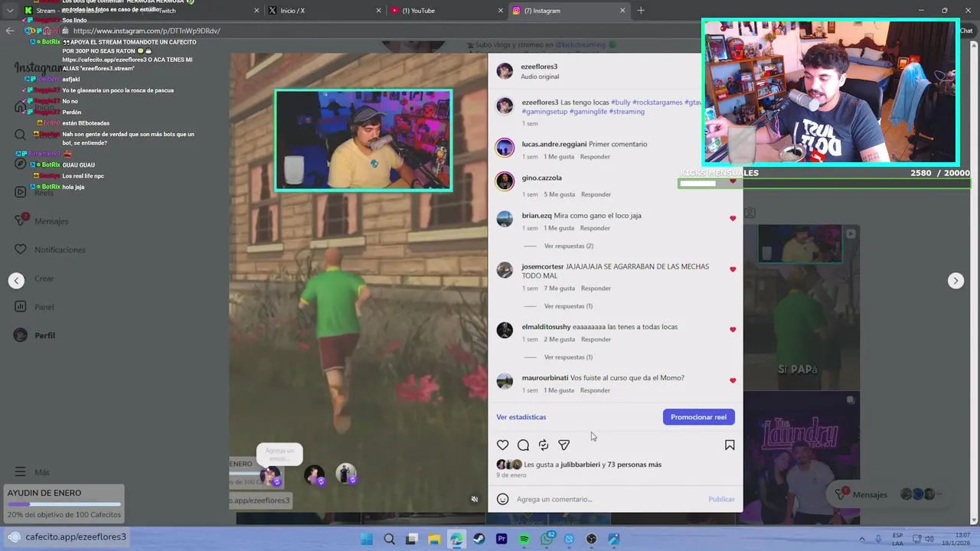Open Notificaciones in Instagram sidebar
This screenshot has width=980, height=551.
(51, 249)
